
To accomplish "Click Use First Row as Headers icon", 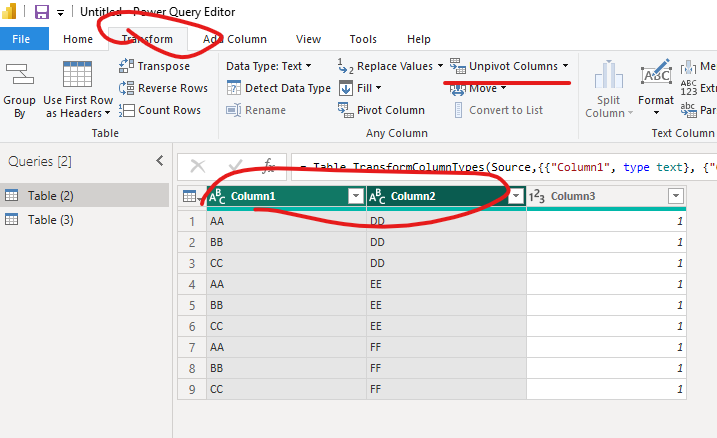I will pyautogui.click(x=77, y=74).
